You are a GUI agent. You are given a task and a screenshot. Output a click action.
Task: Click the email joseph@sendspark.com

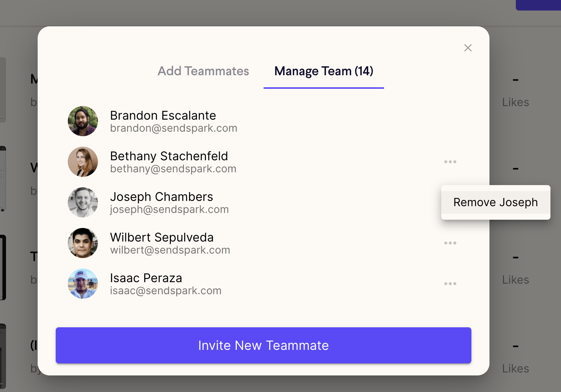(169, 210)
